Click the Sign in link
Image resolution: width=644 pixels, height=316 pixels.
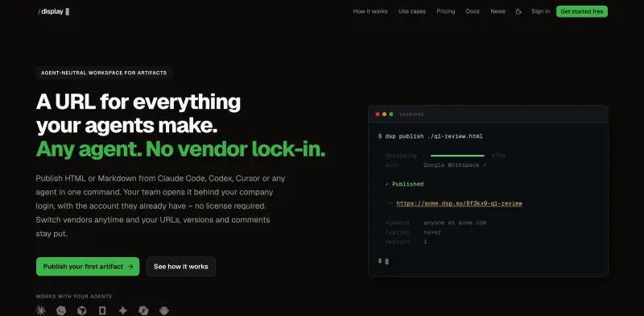540,11
